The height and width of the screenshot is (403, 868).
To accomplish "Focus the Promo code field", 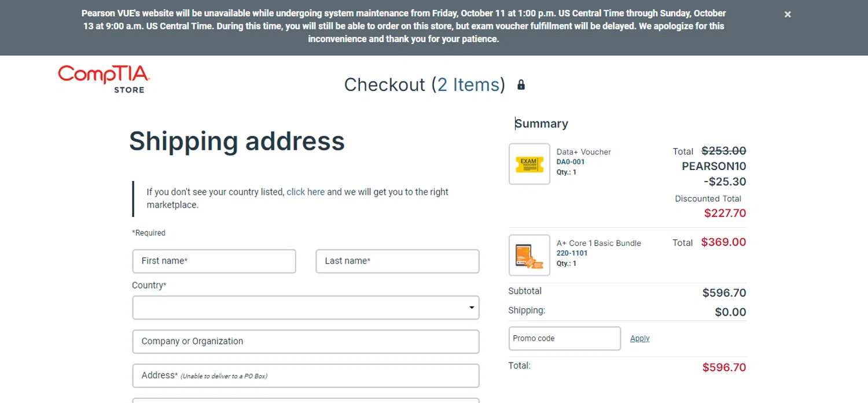I will 565,338.
